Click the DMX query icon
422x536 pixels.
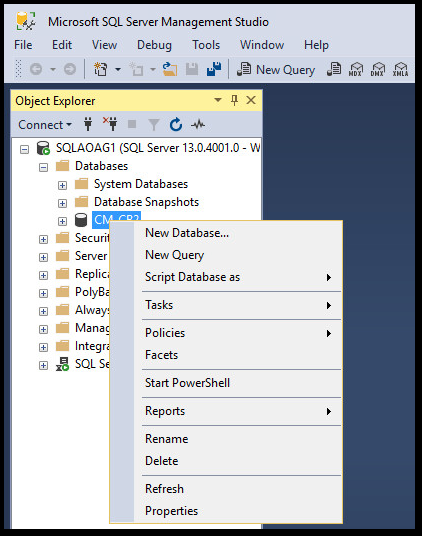point(378,69)
